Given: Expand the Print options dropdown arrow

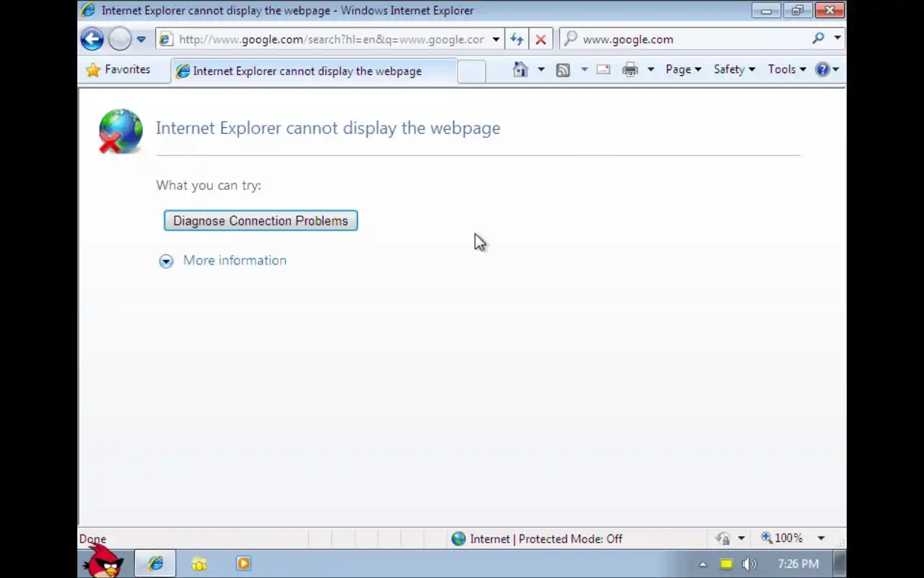Looking at the screenshot, I should coord(650,69).
